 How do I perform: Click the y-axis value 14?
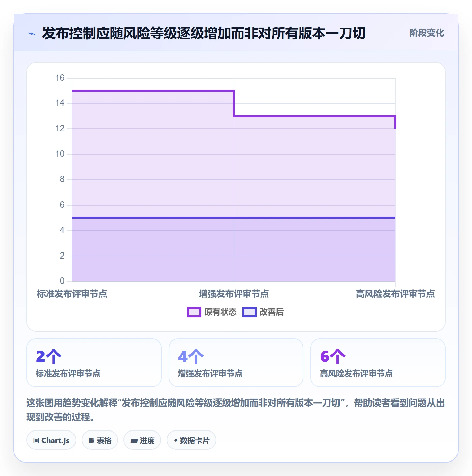pyautogui.click(x=60, y=103)
